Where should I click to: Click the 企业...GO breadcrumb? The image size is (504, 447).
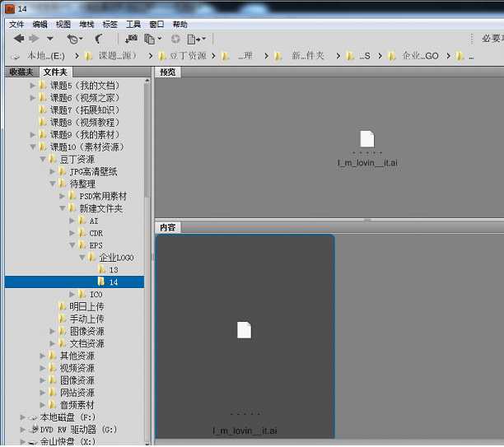[420, 56]
